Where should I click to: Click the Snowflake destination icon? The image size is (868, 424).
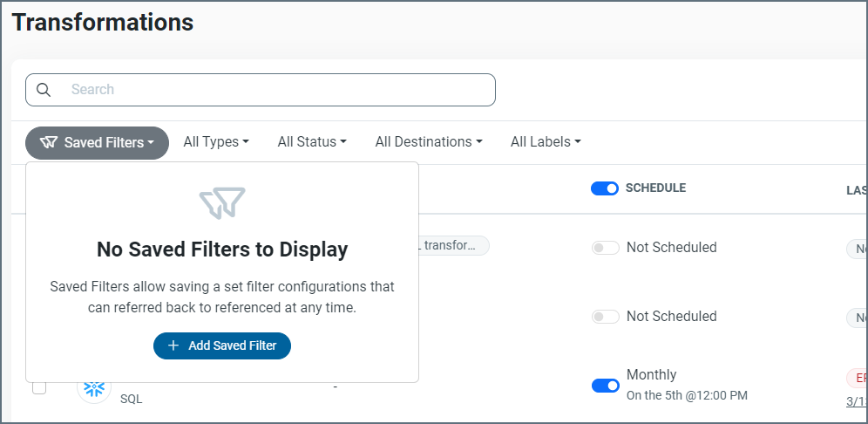point(94,386)
